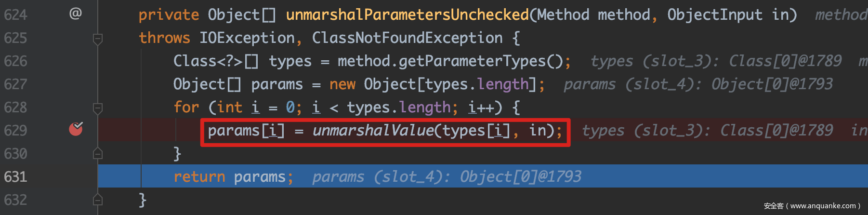Click IOException in the throws clause
Viewport: 868px width, 215px height.
247,38
